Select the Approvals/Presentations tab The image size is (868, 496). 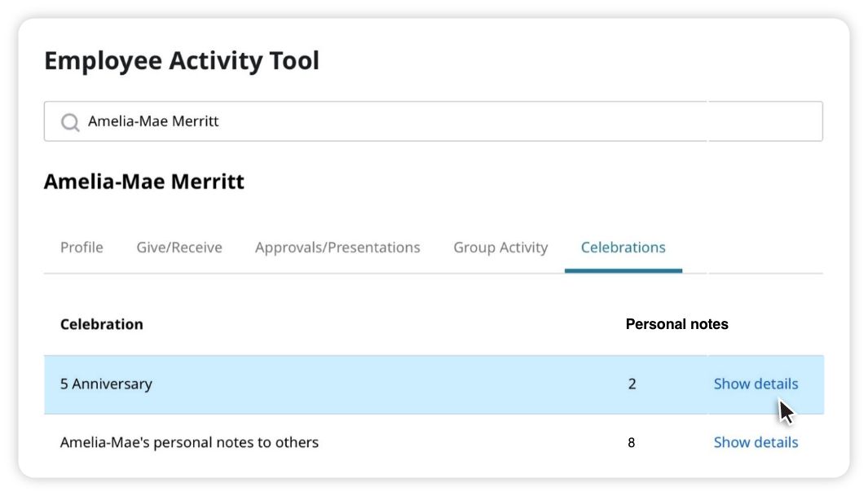pos(337,248)
